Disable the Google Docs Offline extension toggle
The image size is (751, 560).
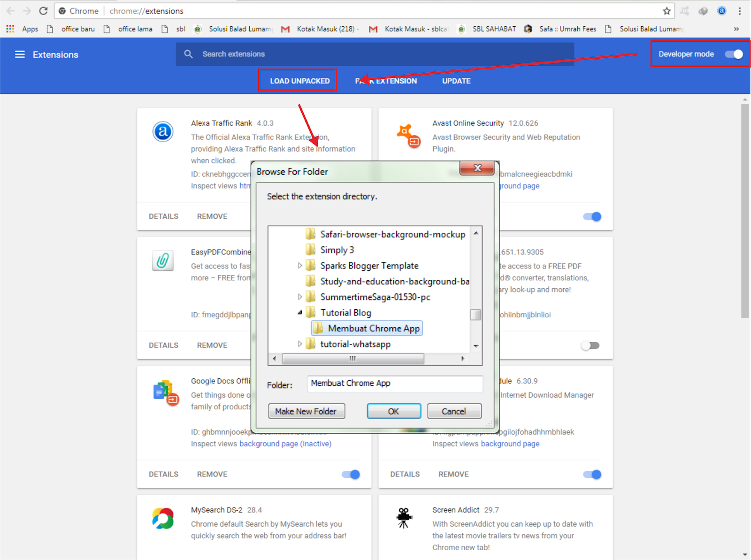coord(351,474)
